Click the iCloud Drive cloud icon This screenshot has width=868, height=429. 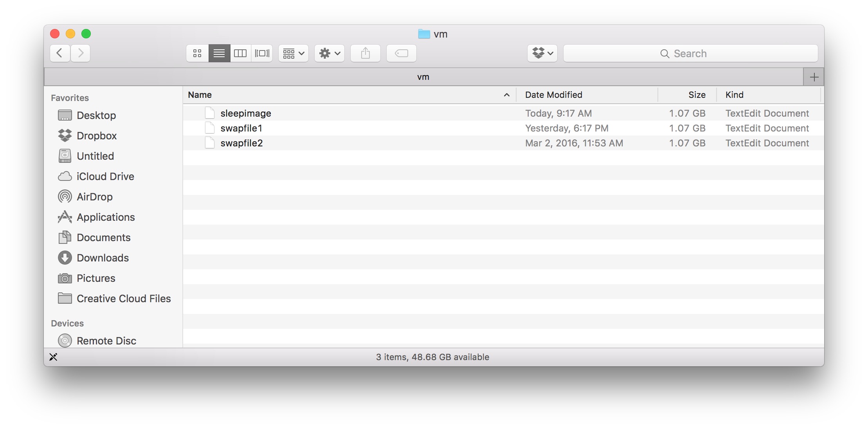click(65, 177)
